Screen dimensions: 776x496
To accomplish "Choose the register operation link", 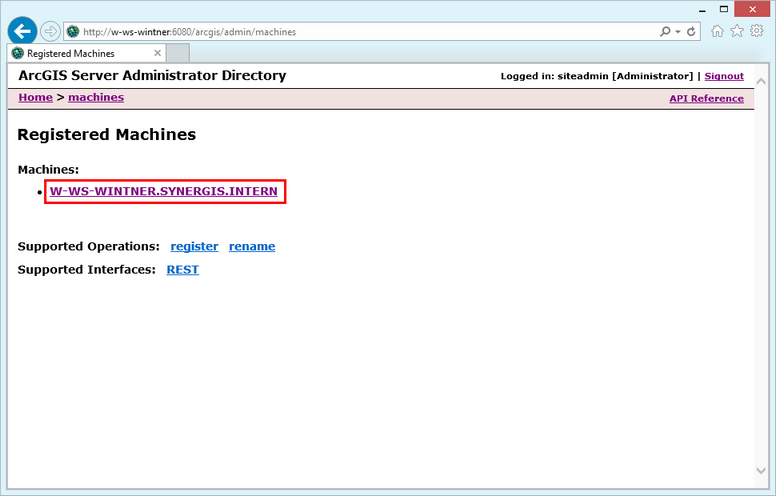I will tap(194, 246).
